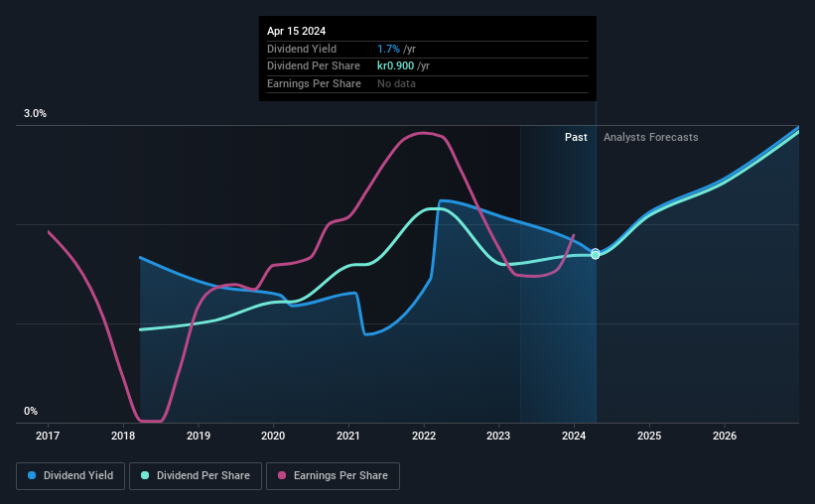Click the 1.7% dividend yield value
Viewport: 815px width, 504px height.
click(388, 49)
